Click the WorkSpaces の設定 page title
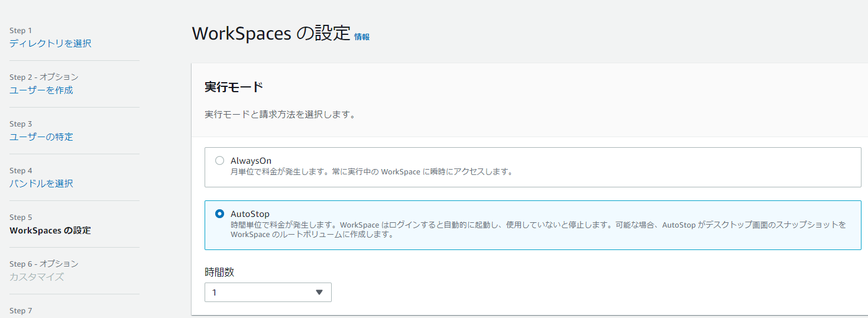Viewport: 868px width, 318px height. click(x=271, y=33)
